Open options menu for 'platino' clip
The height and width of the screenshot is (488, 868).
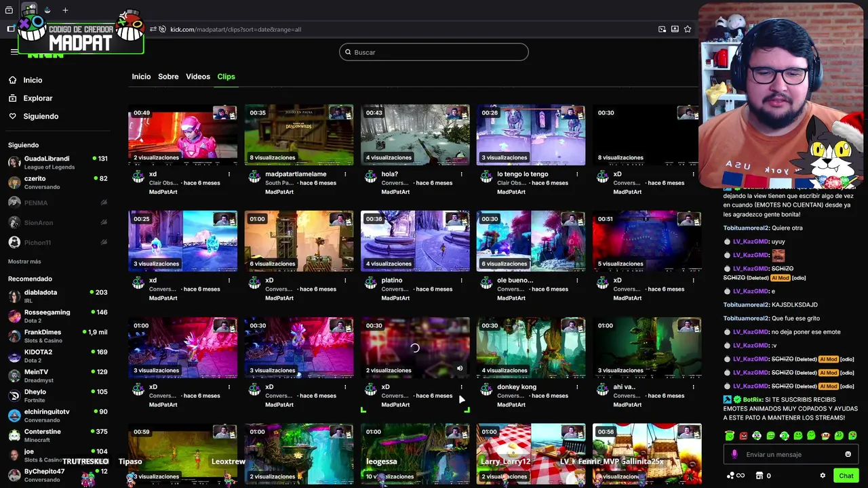pyautogui.click(x=461, y=281)
